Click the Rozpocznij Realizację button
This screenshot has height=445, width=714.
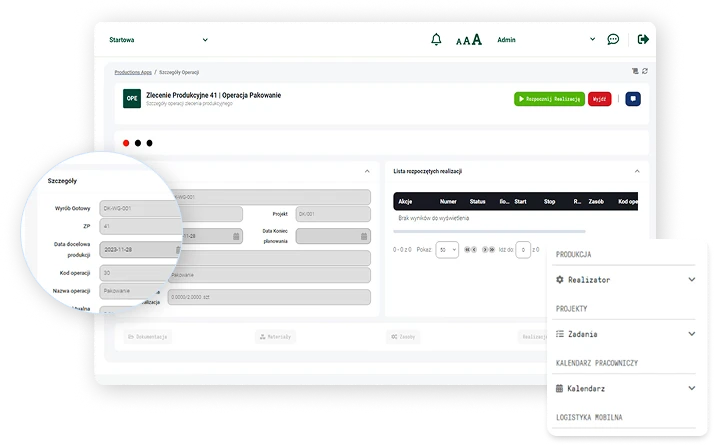coord(549,99)
